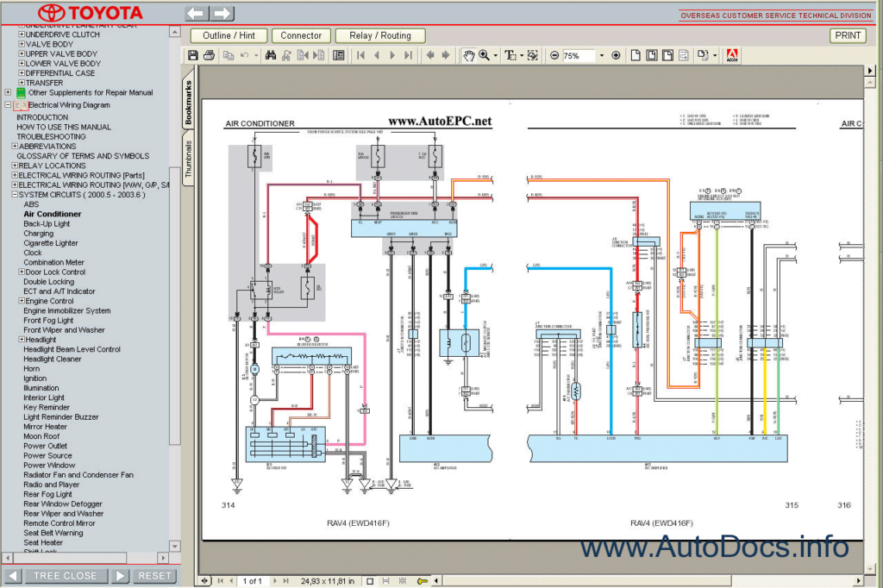Click the PRINT button

pos(848,35)
